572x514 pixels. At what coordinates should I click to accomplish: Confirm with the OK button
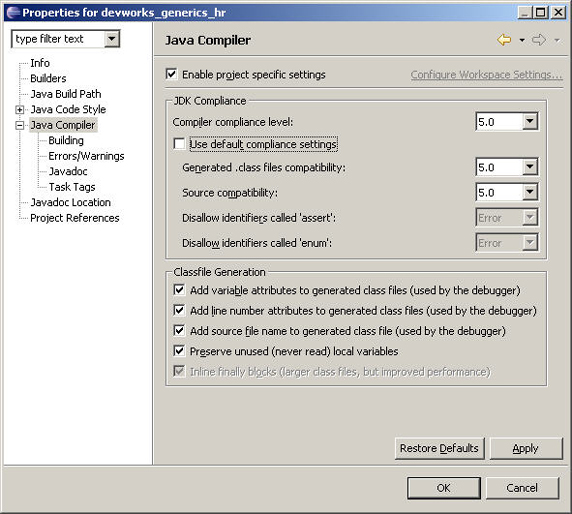(x=444, y=488)
